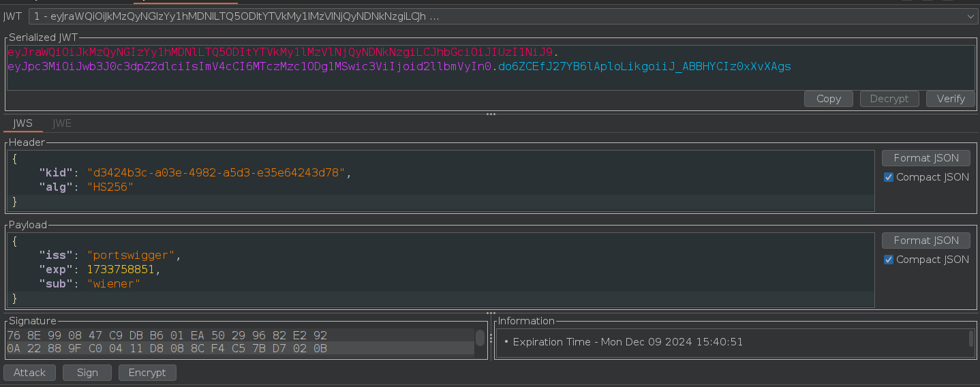Click the HS256 alg value in Header

(x=110, y=187)
